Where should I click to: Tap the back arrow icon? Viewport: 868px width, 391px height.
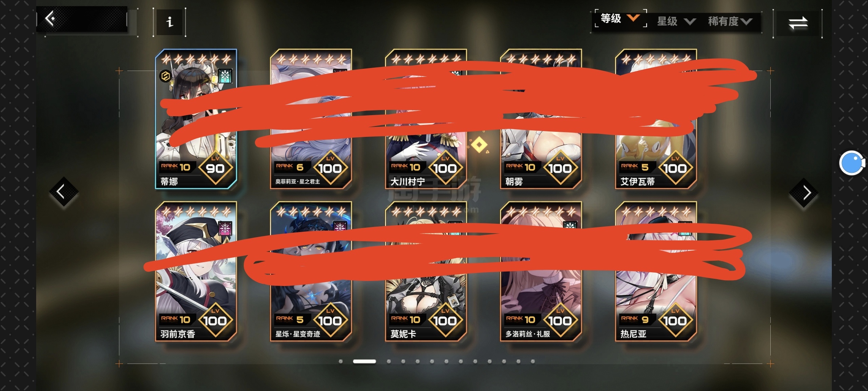[x=50, y=18]
